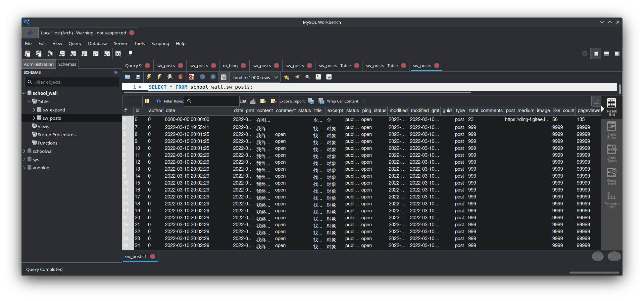Viewport: 644px width, 301px height.
Task: Open a script file in editor
Action: click(127, 77)
